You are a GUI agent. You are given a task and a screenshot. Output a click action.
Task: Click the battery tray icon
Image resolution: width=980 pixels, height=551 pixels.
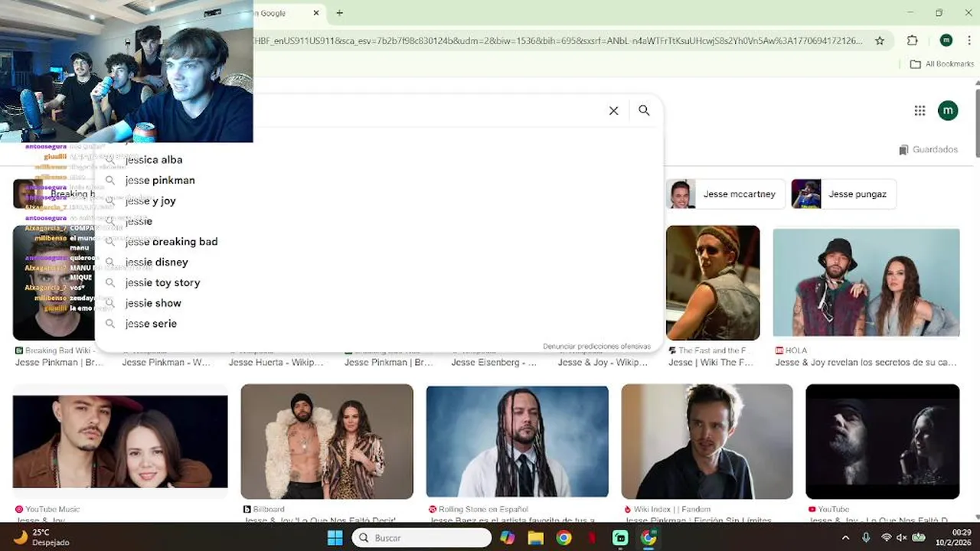[x=919, y=538]
